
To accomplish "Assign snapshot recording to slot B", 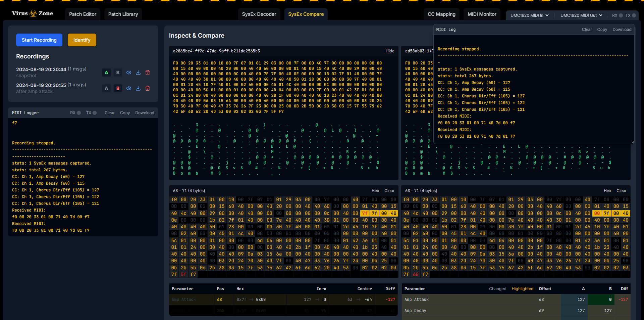I will [118, 73].
